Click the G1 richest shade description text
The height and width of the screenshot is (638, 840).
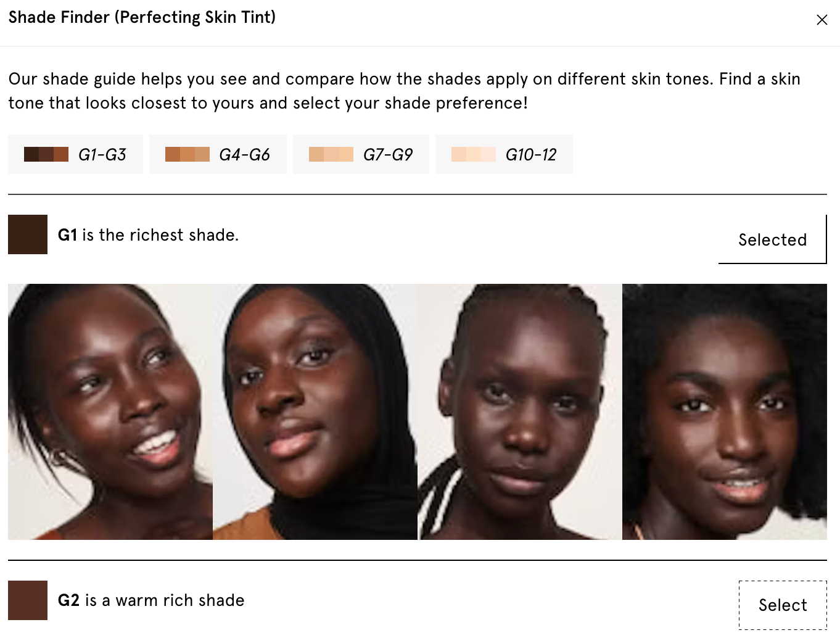pos(148,234)
